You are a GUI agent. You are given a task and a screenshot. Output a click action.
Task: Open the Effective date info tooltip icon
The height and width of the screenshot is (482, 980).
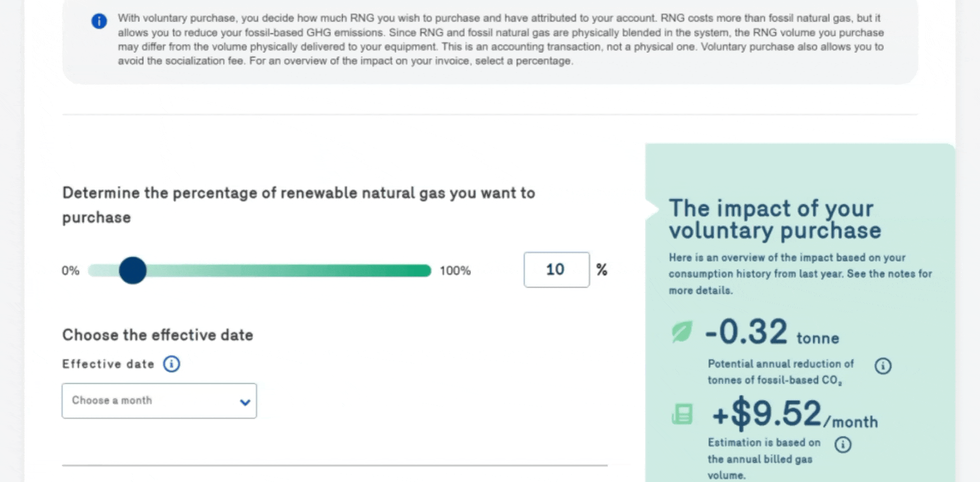(171, 364)
